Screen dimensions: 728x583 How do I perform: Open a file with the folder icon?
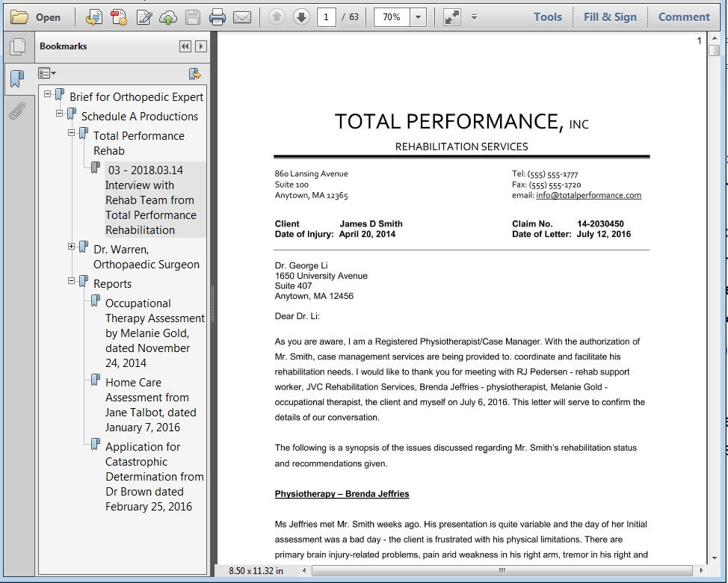[x=19, y=18]
